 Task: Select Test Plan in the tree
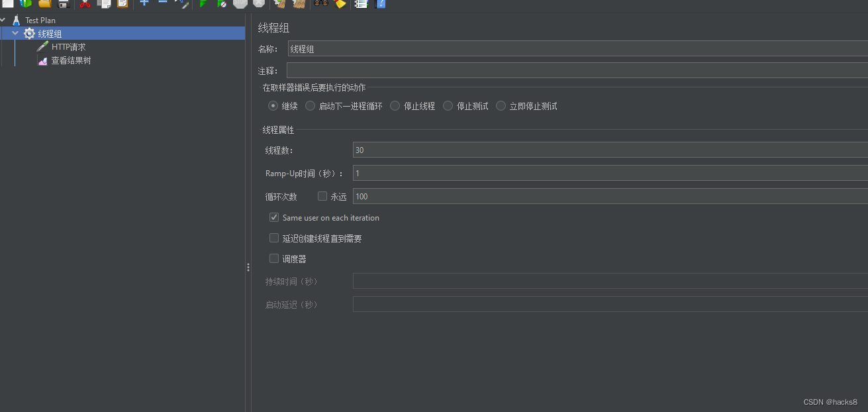coord(40,21)
